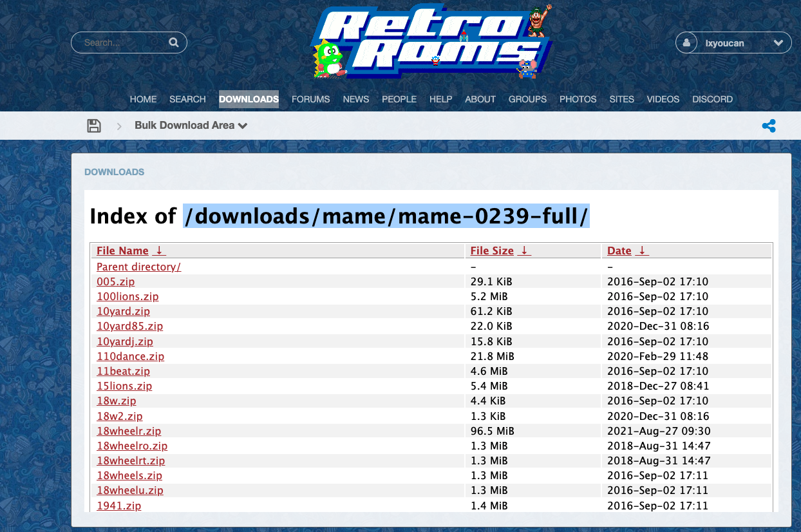Click the File Name descending arrow
The image size is (801, 532).
pyautogui.click(x=159, y=251)
